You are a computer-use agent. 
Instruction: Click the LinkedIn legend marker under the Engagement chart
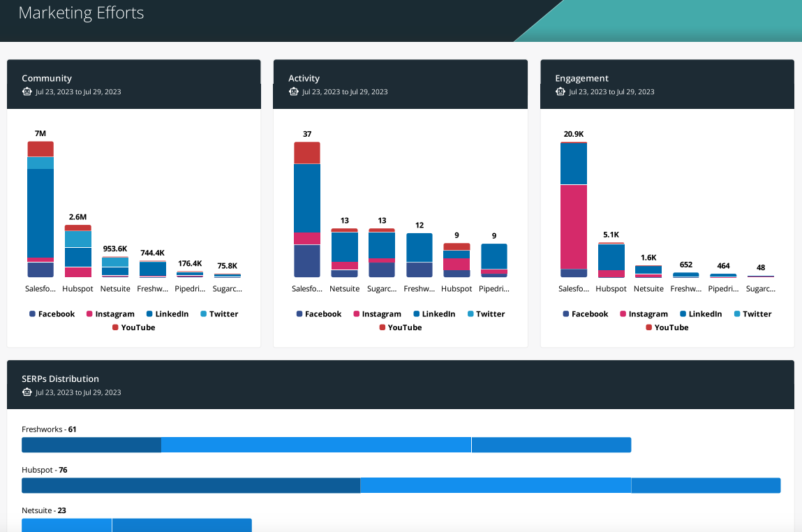tap(684, 313)
